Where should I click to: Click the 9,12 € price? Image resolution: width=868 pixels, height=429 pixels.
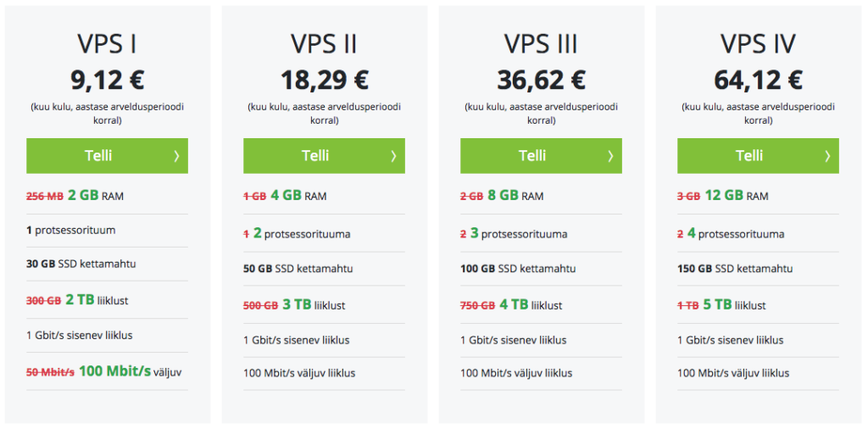(x=108, y=81)
